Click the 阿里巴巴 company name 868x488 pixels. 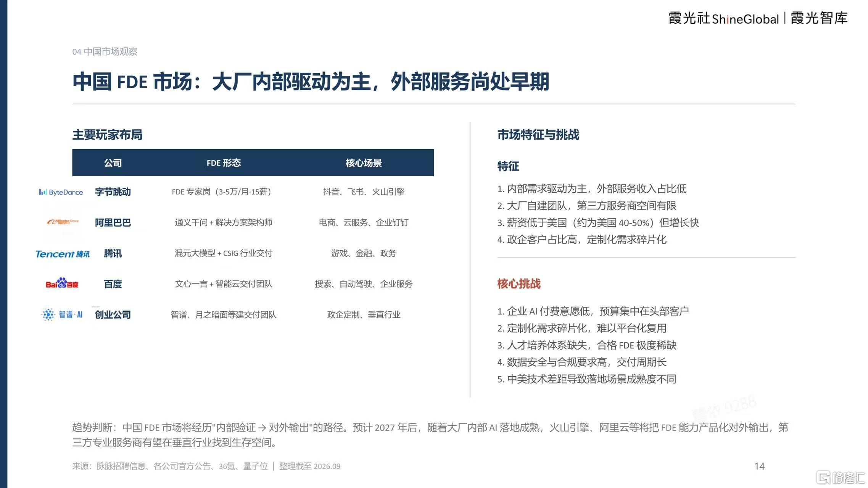(113, 222)
